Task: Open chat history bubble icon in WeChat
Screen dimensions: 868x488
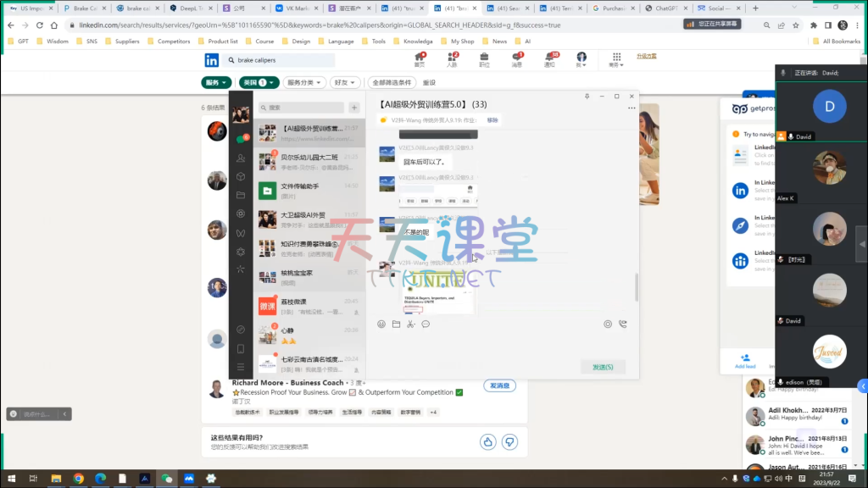Action: [x=426, y=324]
